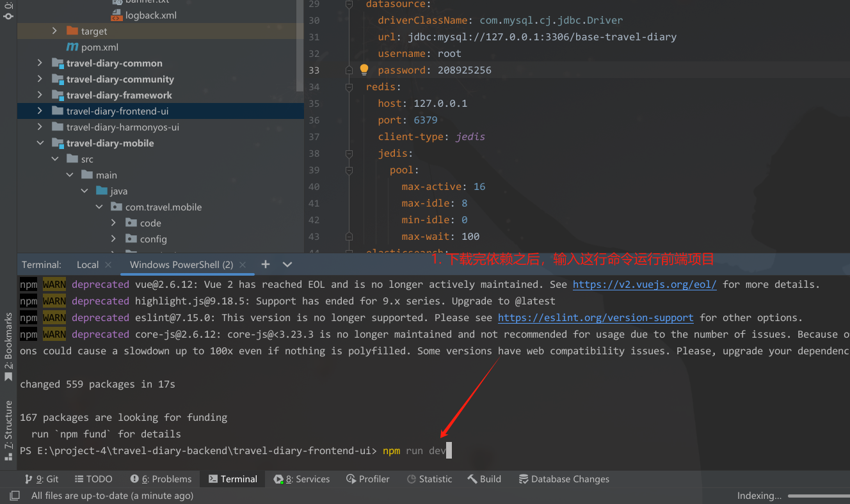Fold the pool block on line 39
Viewport: 850px width, 504px height.
349,170
